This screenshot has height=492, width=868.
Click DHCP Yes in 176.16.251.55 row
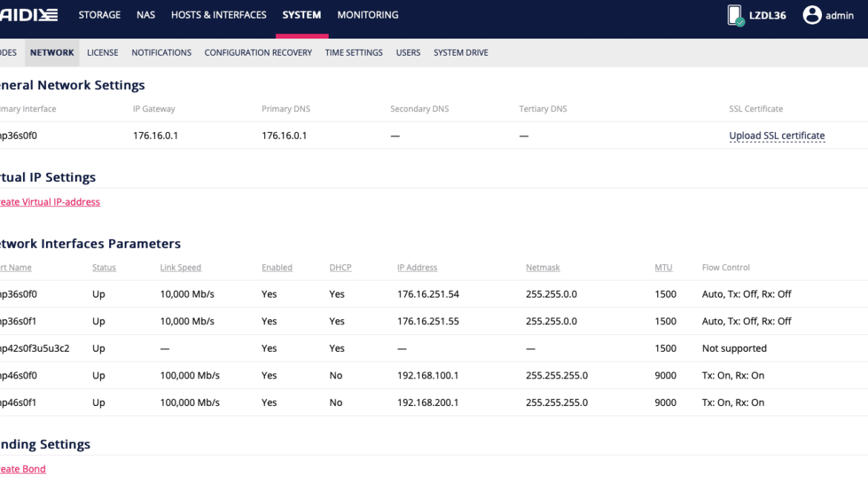[337, 321]
